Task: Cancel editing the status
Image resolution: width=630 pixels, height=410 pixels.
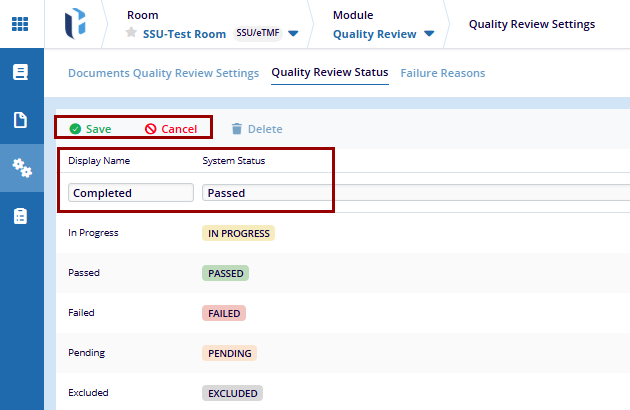Action: [171, 129]
